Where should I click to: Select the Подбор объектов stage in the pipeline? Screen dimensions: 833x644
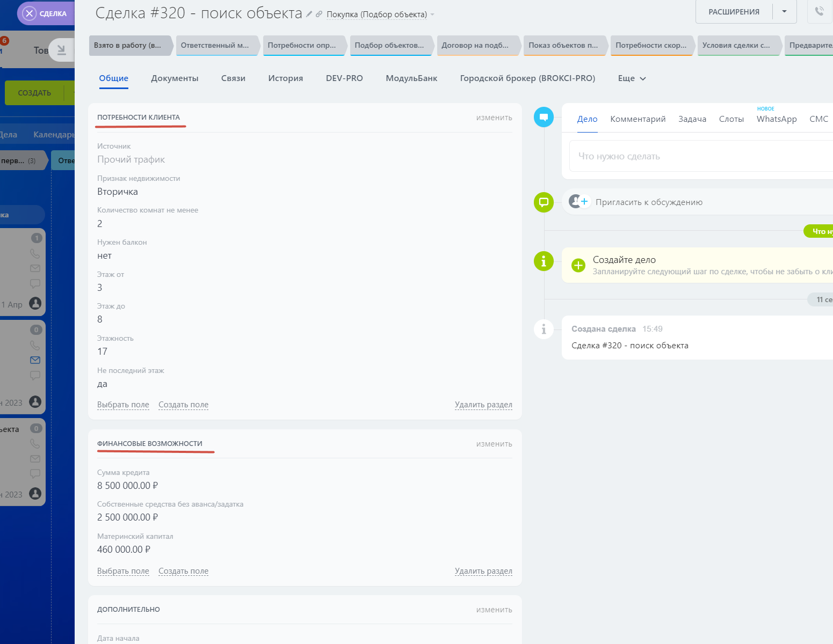[x=389, y=46]
